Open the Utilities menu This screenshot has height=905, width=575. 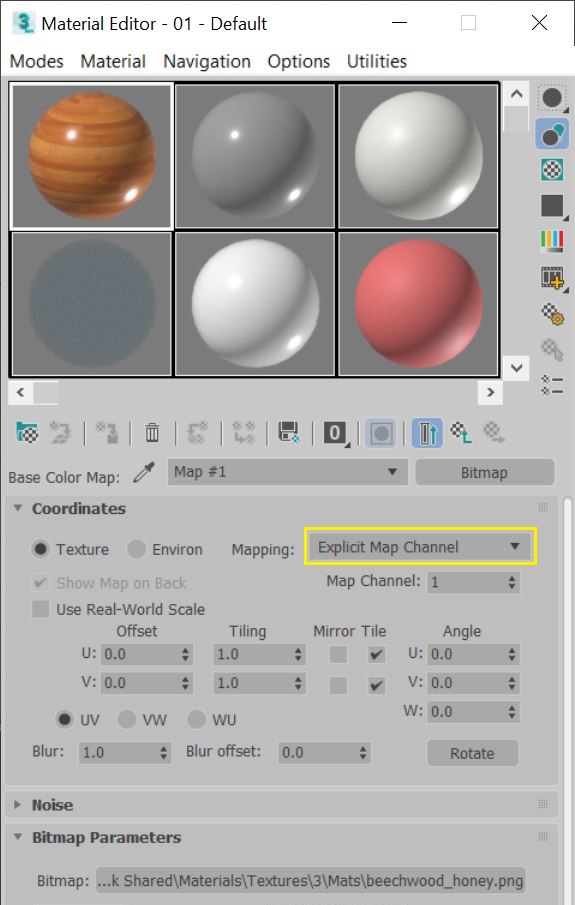click(376, 61)
